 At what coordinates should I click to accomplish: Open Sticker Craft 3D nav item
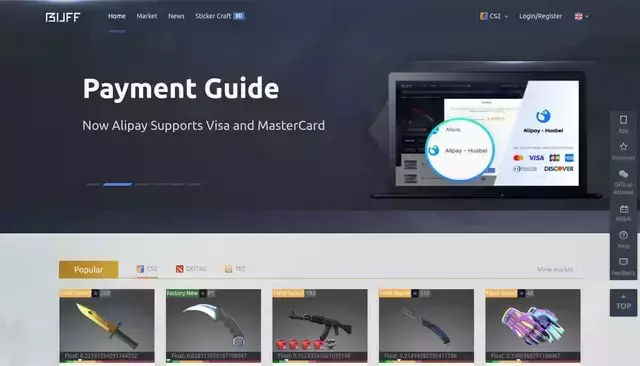coord(220,16)
